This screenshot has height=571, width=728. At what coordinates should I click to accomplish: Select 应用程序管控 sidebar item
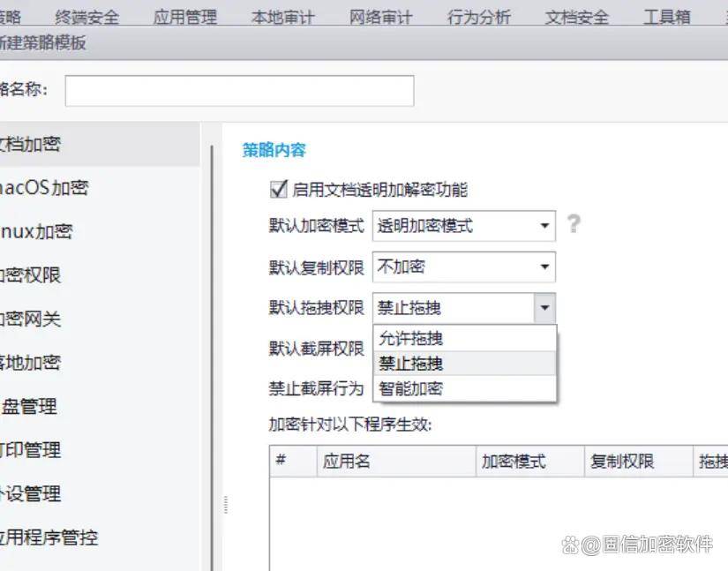[x=49, y=537]
